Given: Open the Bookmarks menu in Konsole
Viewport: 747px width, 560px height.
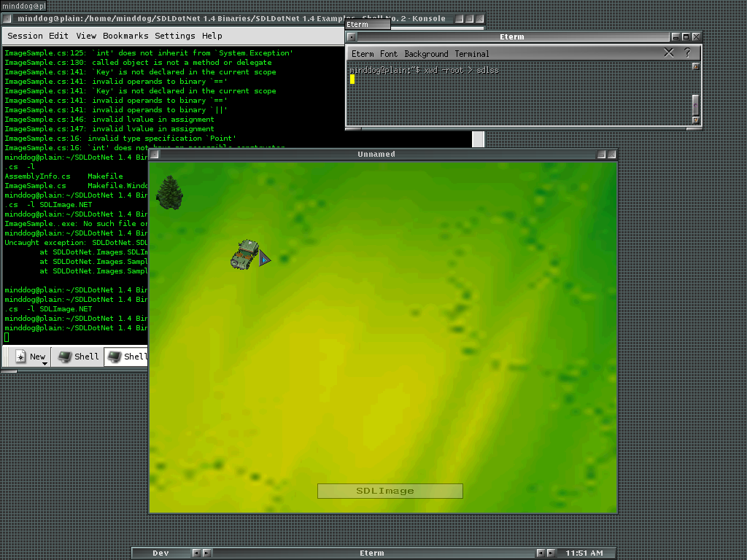Looking at the screenshot, I should 125,36.
